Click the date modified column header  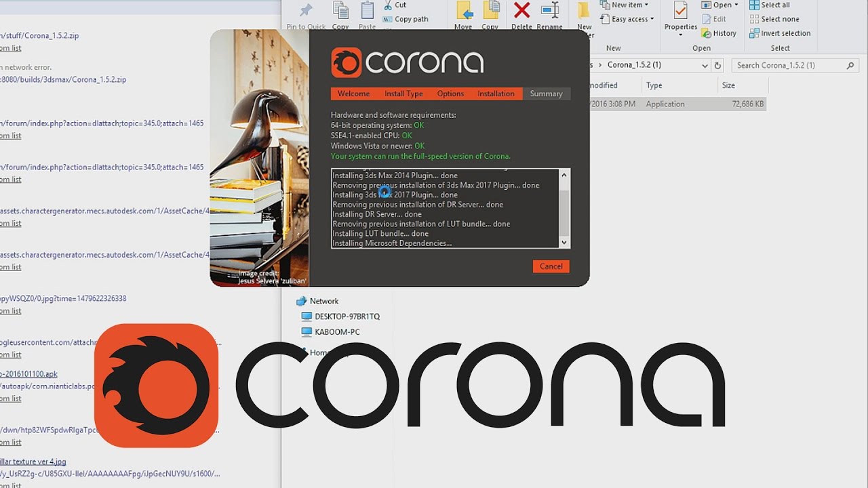pos(604,85)
